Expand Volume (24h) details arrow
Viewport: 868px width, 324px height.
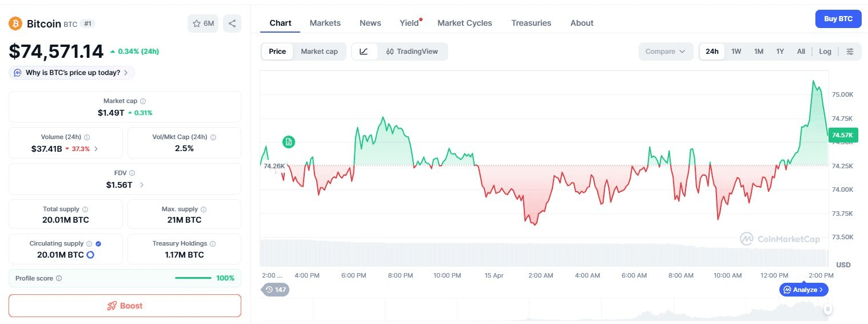(96, 149)
